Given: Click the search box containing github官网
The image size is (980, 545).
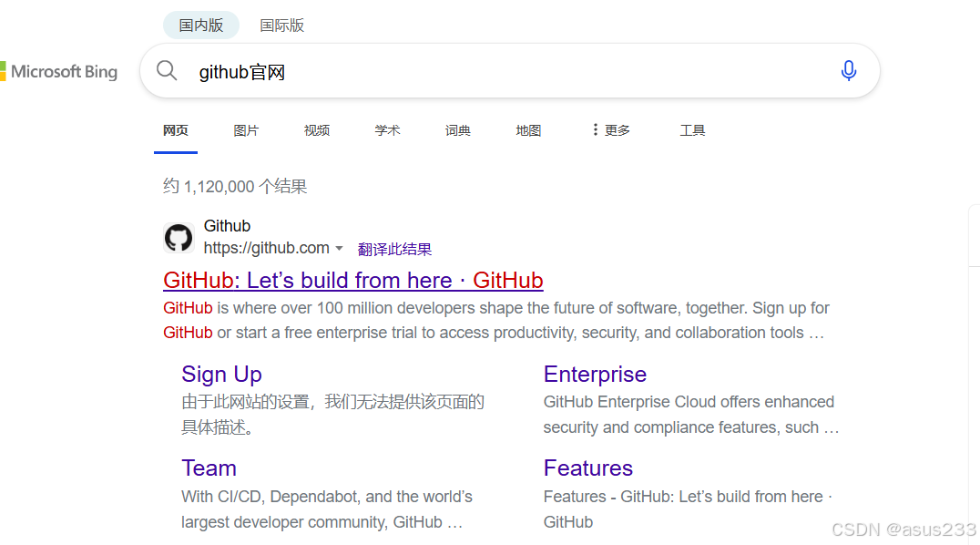Looking at the screenshot, I should [510, 71].
